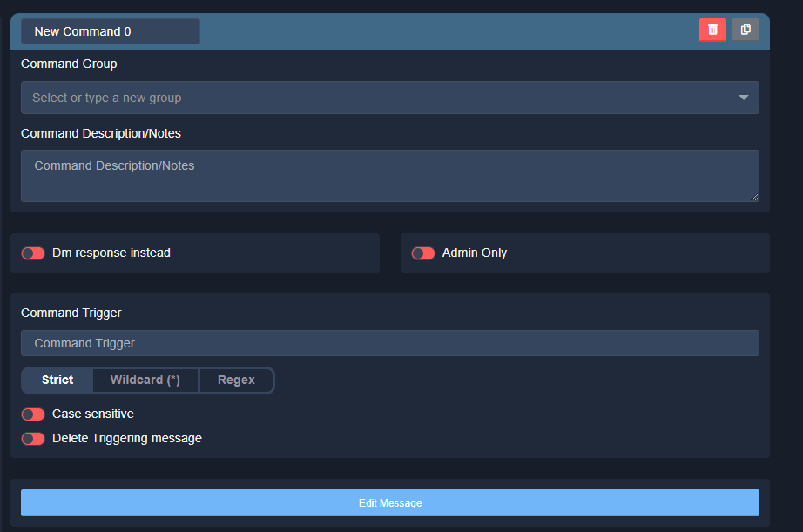
Task: Click the 'Dm response instead' label text
Action: point(111,253)
